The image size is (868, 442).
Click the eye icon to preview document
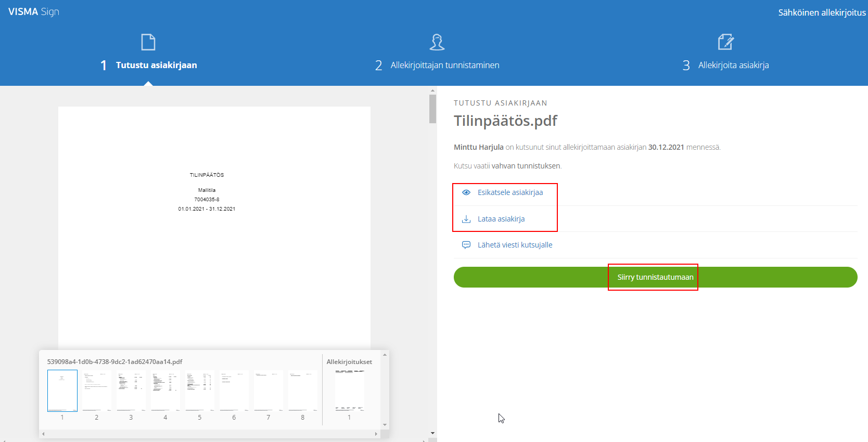pos(466,192)
